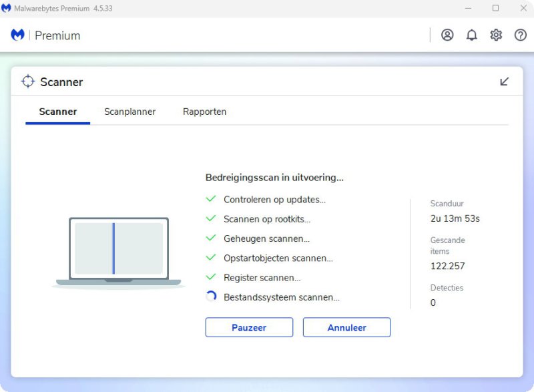
Task: Collapse the Scanner panel with arrow icon
Action: pyautogui.click(x=505, y=81)
